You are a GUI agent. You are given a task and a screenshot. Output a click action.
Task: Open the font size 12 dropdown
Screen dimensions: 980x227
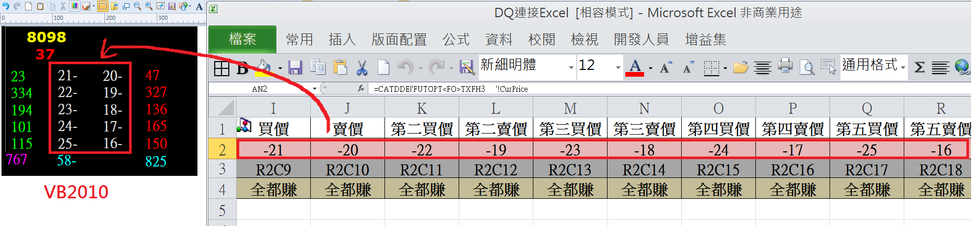pyautogui.click(x=618, y=68)
